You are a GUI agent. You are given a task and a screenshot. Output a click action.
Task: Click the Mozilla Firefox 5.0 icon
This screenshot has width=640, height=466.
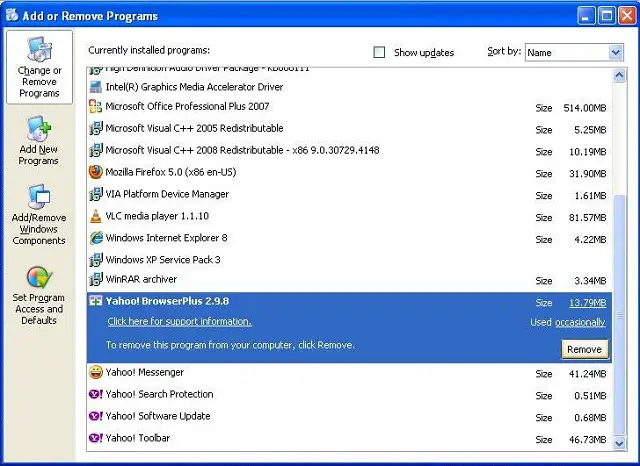point(96,172)
